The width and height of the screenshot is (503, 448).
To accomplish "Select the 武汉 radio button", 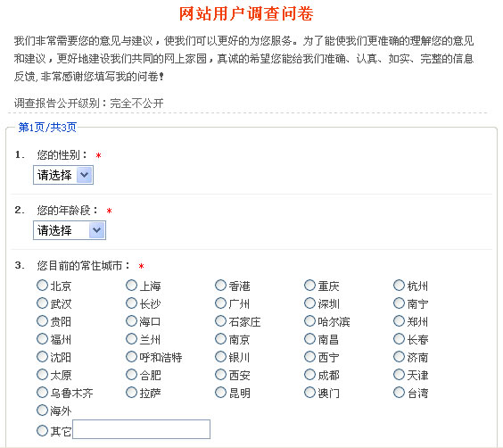I will click(42, 303).
